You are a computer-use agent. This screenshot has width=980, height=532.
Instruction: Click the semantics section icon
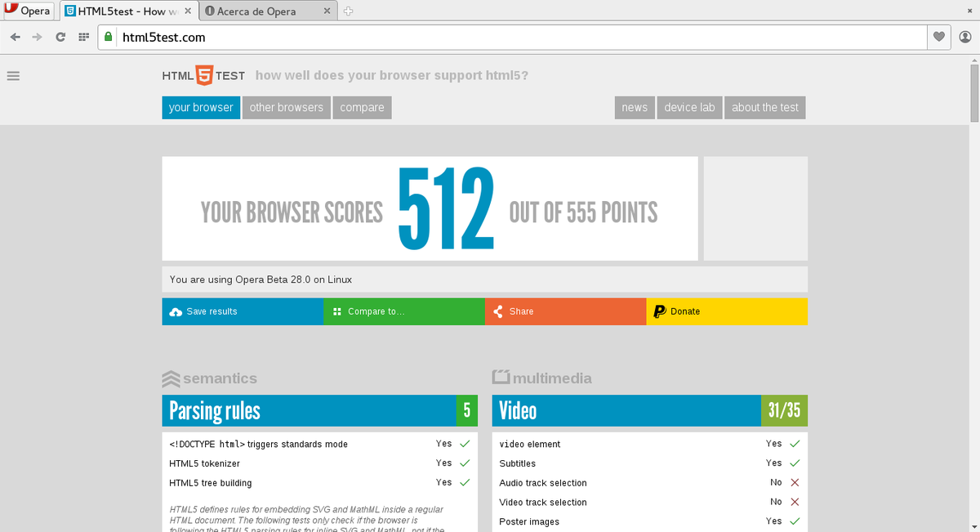coord(171,378)
